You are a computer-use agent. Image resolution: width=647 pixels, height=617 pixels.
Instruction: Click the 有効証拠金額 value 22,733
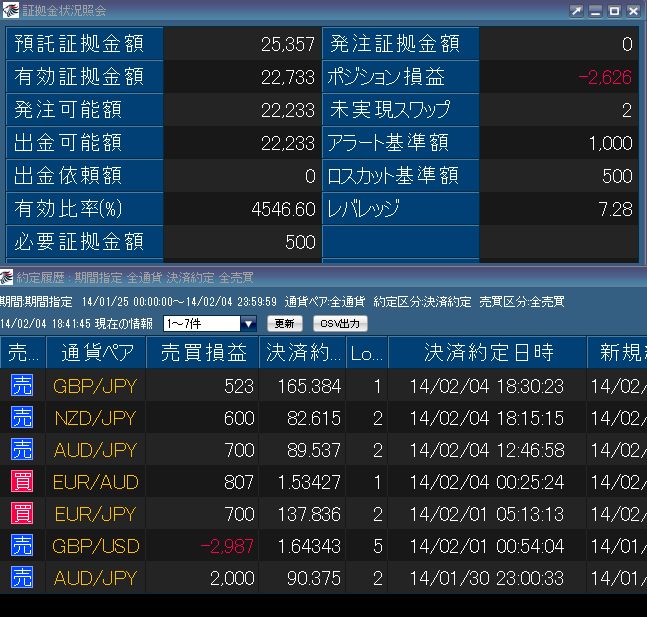(288, 77)
